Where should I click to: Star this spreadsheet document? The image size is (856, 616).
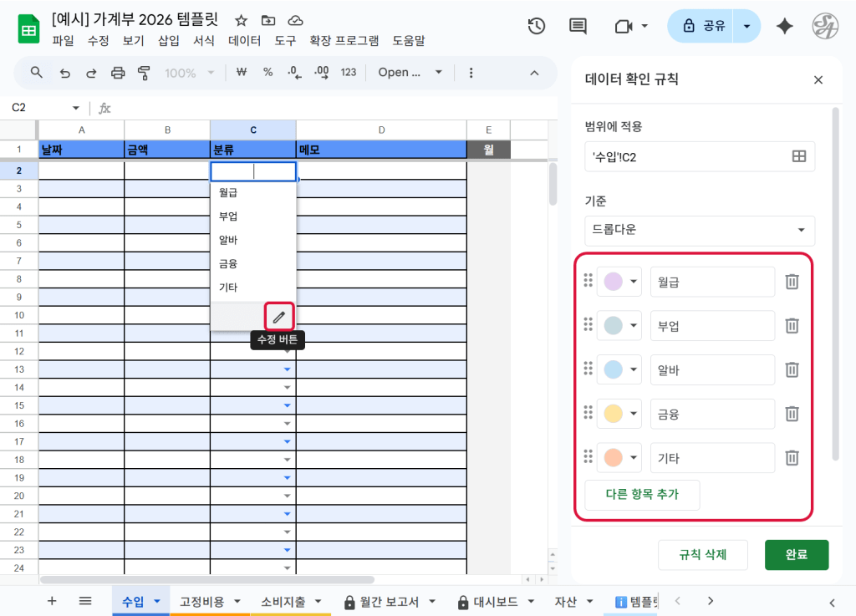(x=241, y=20)
